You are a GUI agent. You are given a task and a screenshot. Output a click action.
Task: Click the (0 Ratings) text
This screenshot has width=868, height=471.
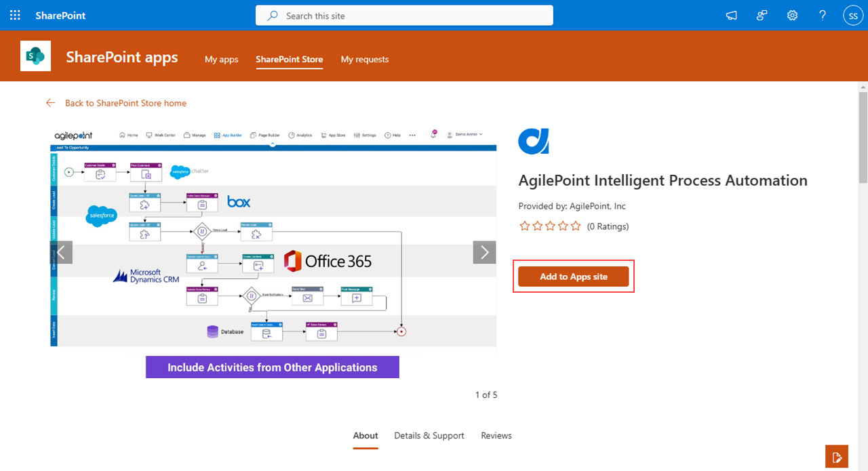608,226
